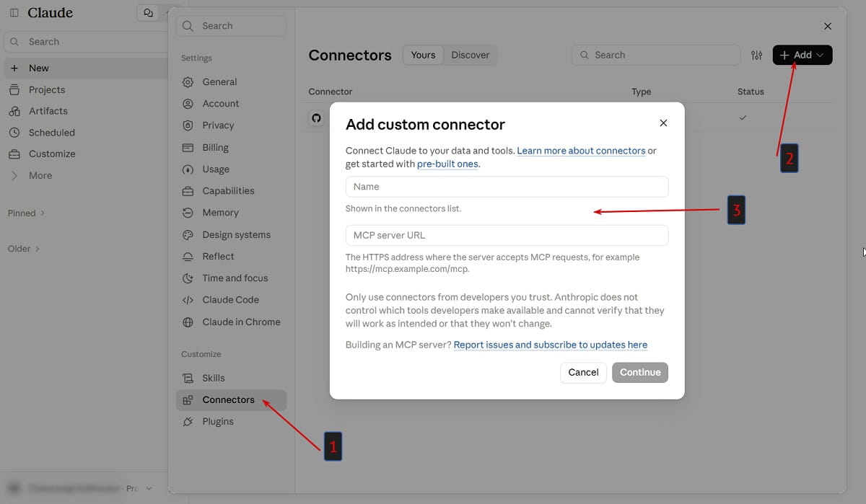The width and height of the screenshot is (866, 504).
Task: Click the Memory icon in settings
Action: point(188,213)
